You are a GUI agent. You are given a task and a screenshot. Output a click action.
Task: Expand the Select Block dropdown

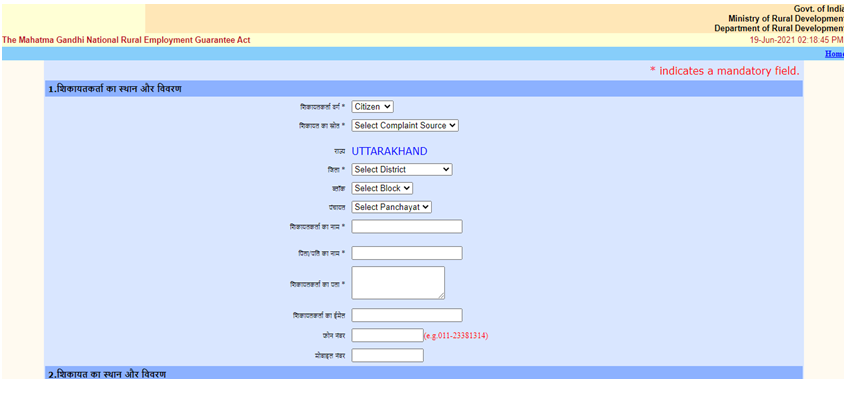coord(382,188)
